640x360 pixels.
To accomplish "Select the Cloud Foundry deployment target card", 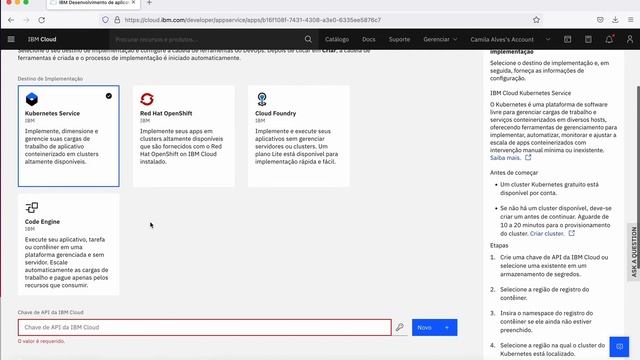I will [x=299, y=136].
